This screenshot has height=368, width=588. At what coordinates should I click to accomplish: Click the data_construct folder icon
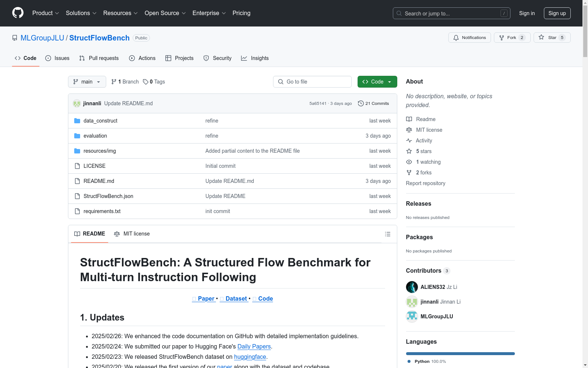point(77,121)
